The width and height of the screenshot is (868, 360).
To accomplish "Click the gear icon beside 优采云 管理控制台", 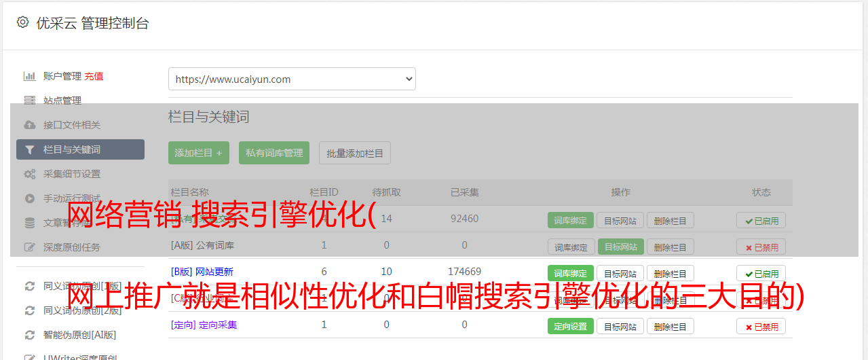I will click(x=22, y=22).
